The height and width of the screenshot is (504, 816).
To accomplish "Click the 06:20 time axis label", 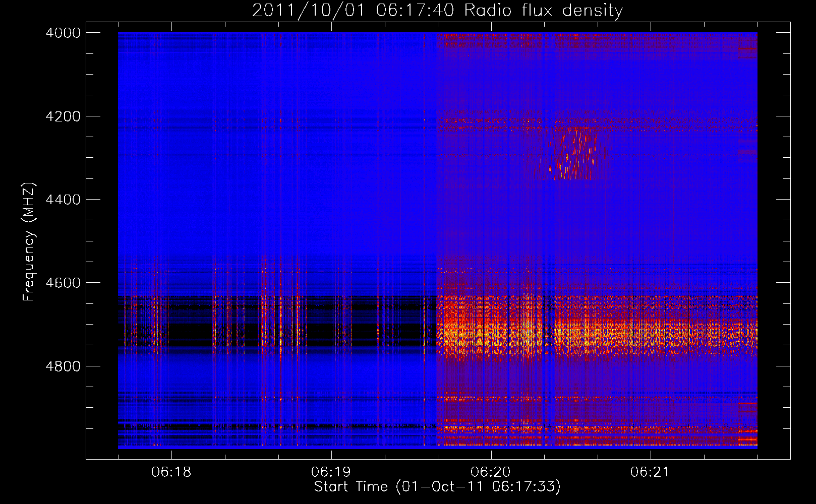I will (x=491, y=472).
